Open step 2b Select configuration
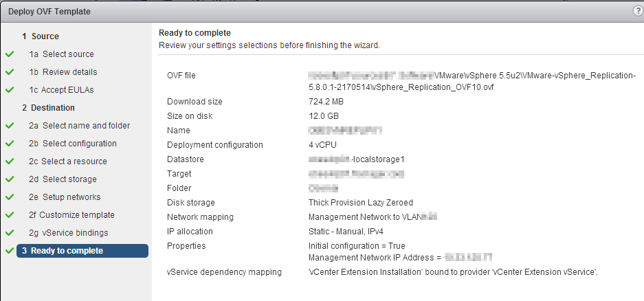Image resolution: width=644 pixels, height=301 pixels. 73,144
